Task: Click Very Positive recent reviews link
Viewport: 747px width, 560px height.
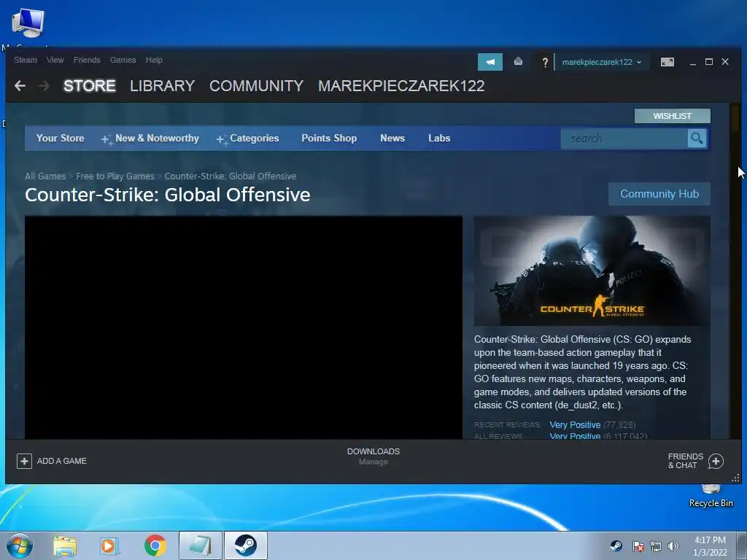Action: click(575, 425)
